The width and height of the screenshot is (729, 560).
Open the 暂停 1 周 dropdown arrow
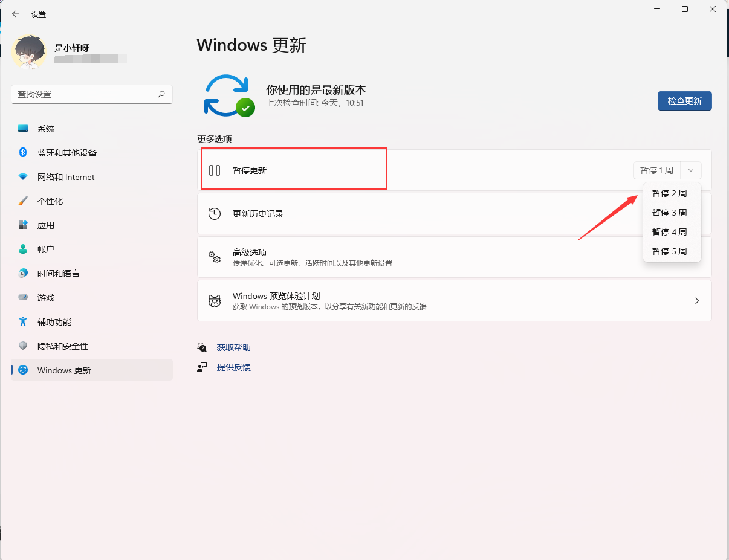(690, 170)
